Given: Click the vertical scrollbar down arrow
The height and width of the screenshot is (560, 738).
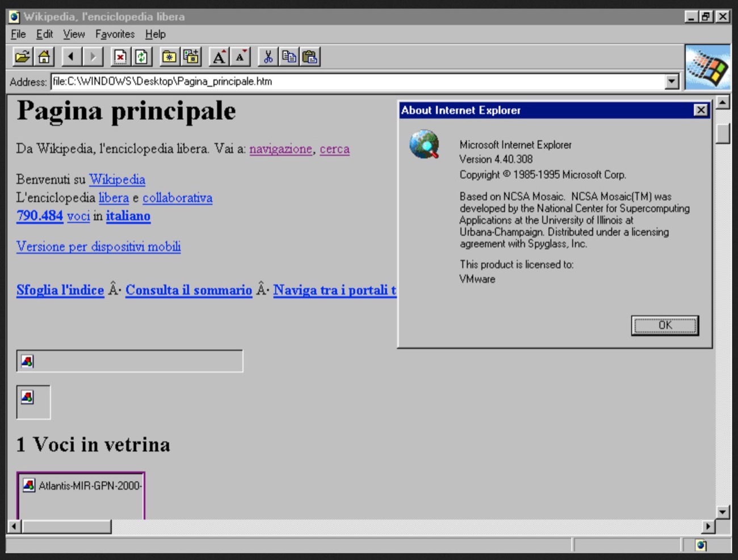Looking at the screenshot, I should click(723, 512).
